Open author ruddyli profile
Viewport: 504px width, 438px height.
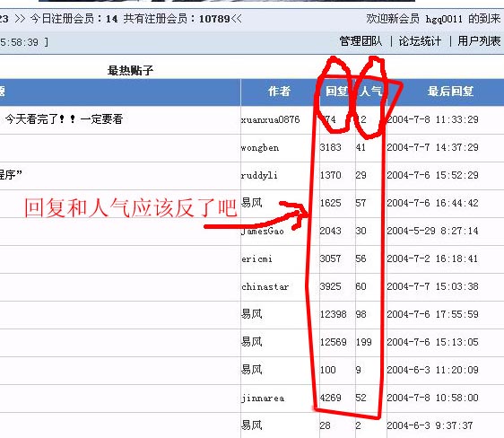(x=259, y=176)
